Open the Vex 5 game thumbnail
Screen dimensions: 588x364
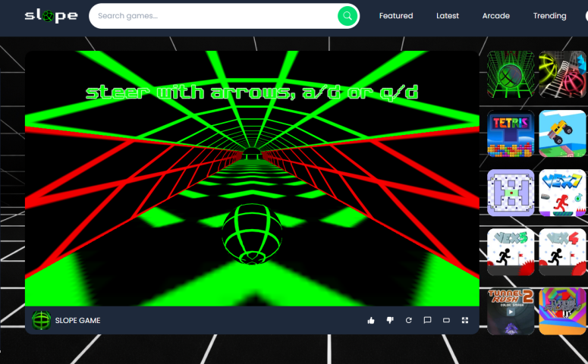point(511,252)
